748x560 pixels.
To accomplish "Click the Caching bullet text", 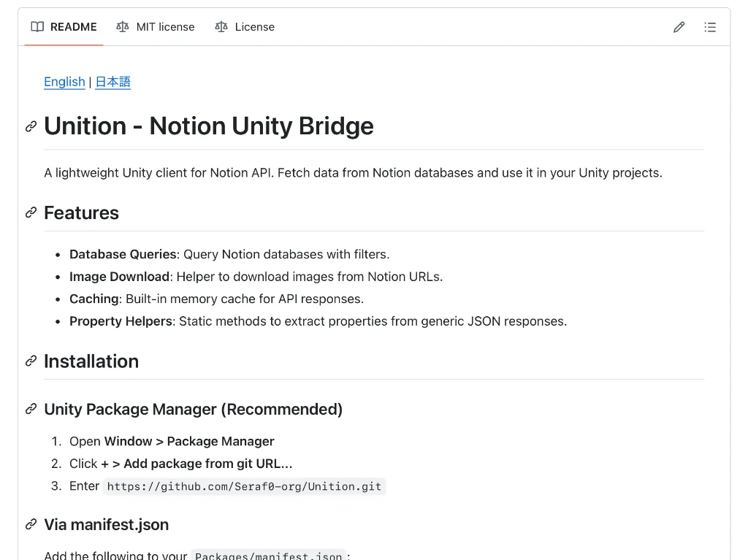I will 216,299.
